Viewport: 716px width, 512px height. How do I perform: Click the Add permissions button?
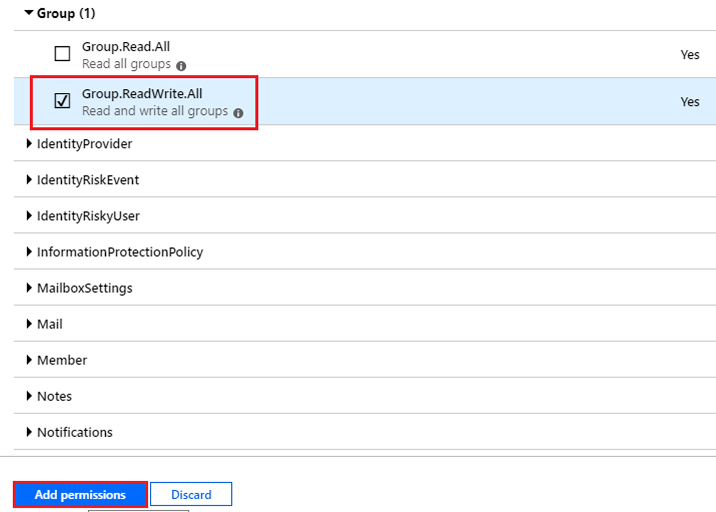[80, 494]
